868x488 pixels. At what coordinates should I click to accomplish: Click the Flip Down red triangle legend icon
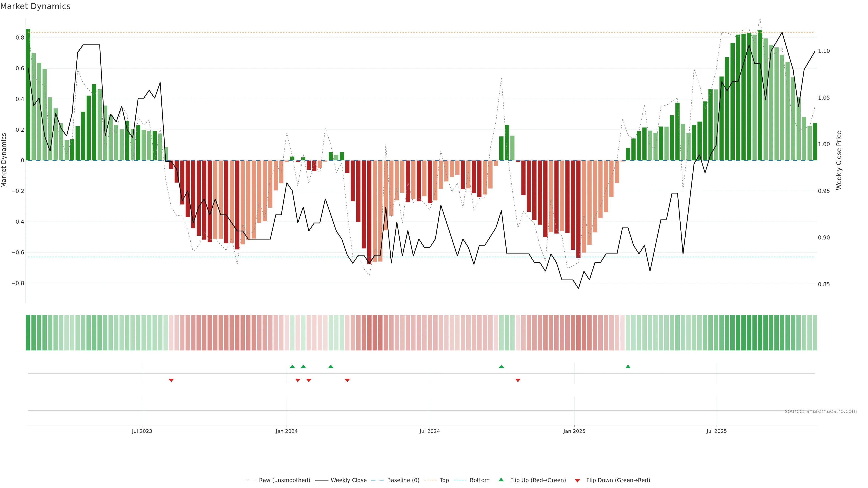point(577,480)
